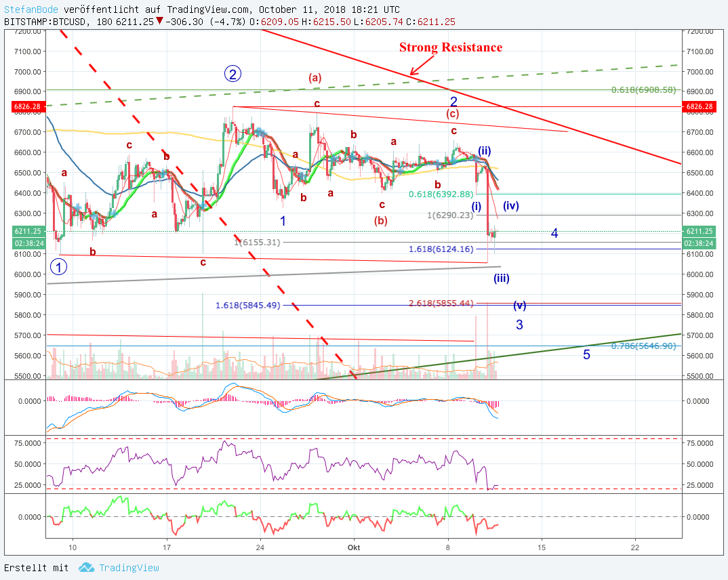This screenshot has width=728, height=580.
Task: Click the 24 date label on time axis
Action: pos(260,547)
